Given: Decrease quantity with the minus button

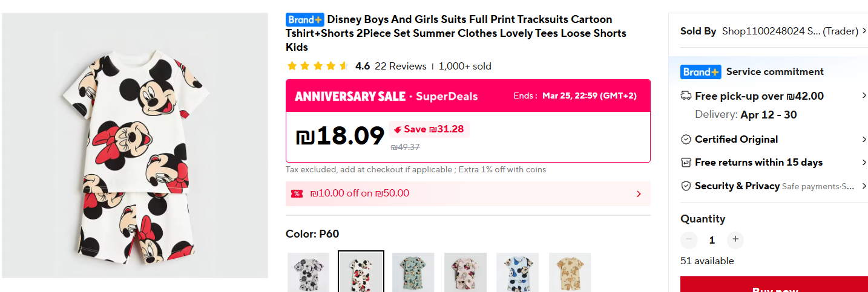Looking at the screenshot, I should click(689, 239).
